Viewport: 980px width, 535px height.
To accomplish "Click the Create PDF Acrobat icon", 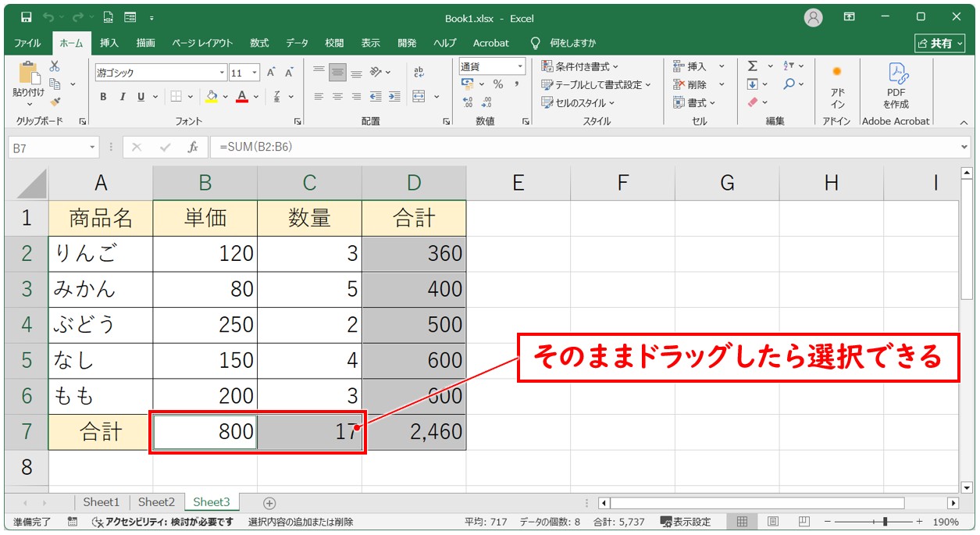I will coord(896,86).
